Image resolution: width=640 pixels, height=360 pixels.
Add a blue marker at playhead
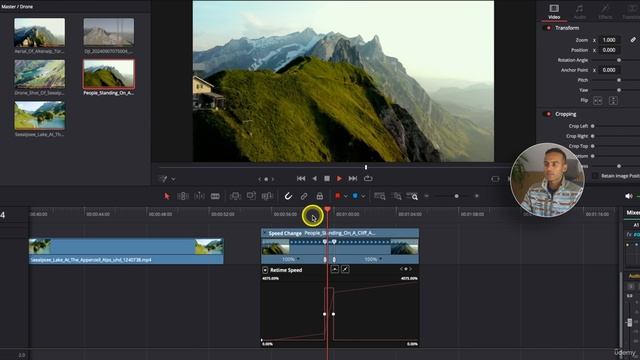coord(355,196)
